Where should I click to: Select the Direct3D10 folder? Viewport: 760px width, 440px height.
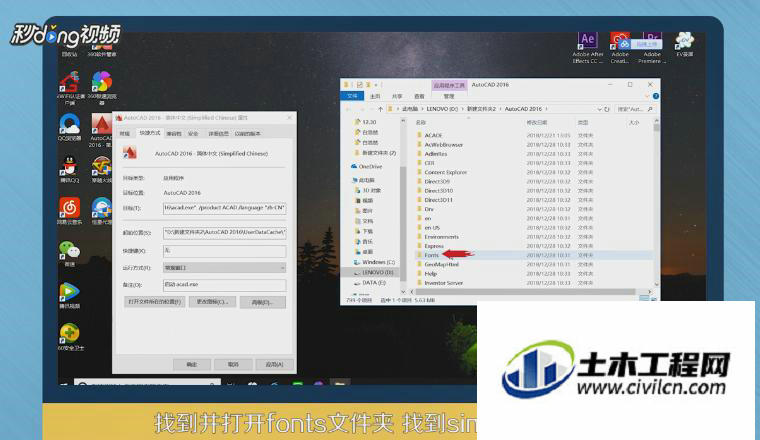(439, 190)
